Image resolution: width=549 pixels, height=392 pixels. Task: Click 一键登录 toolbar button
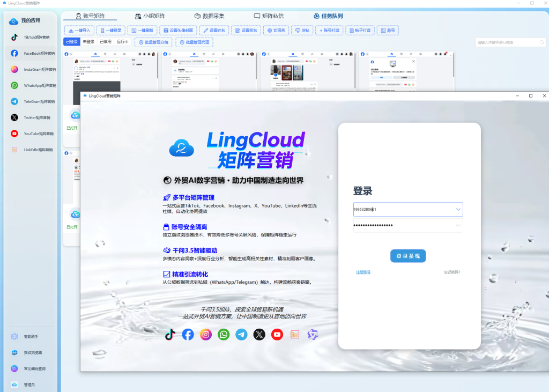110,31
